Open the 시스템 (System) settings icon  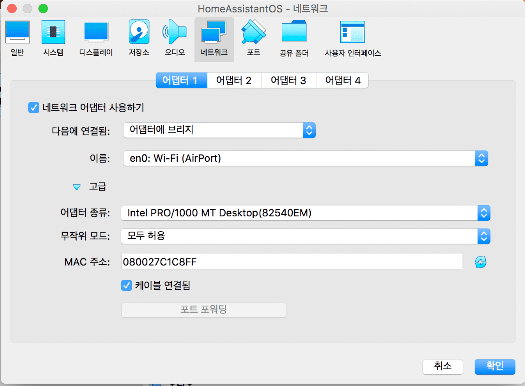[53, 32]
